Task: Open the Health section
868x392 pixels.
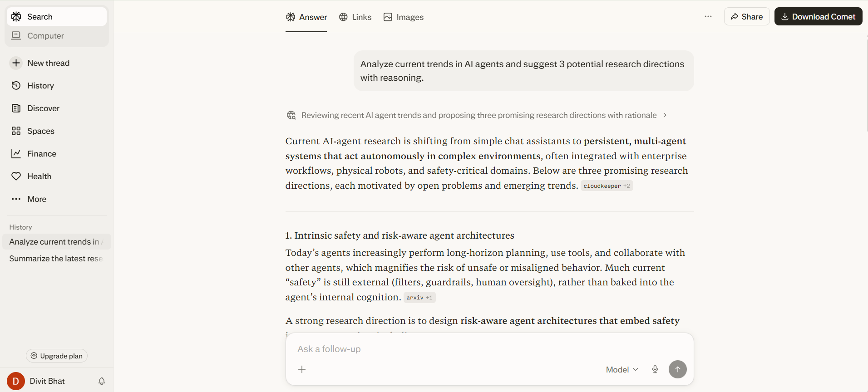Action: 39,176
